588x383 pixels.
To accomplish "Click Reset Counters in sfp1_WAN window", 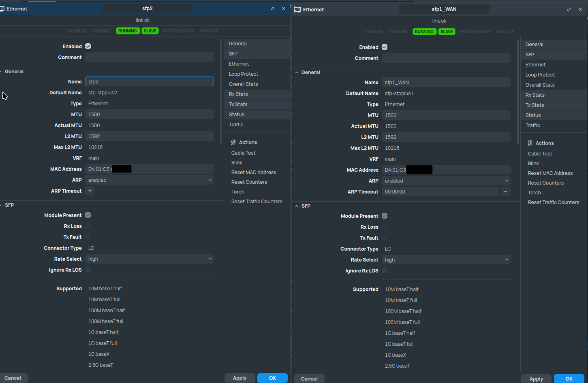I will click(x=546, y=183).
